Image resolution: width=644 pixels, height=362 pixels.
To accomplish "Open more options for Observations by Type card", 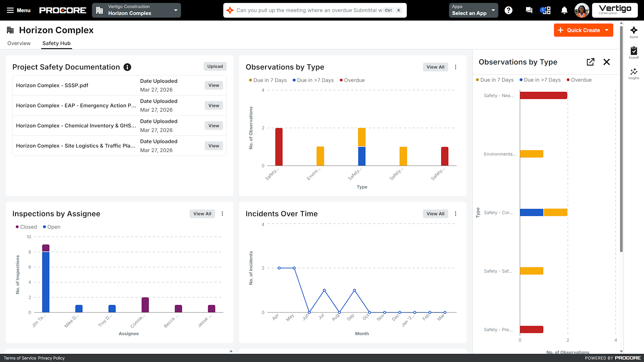I will [455, 67].
